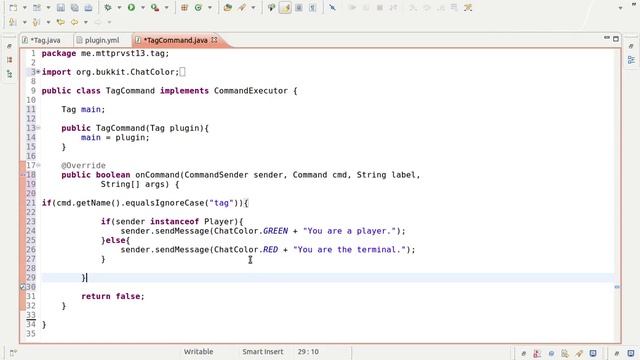Maximize the editor area
The image size is (640, 360).
click(x=616, y=39)
